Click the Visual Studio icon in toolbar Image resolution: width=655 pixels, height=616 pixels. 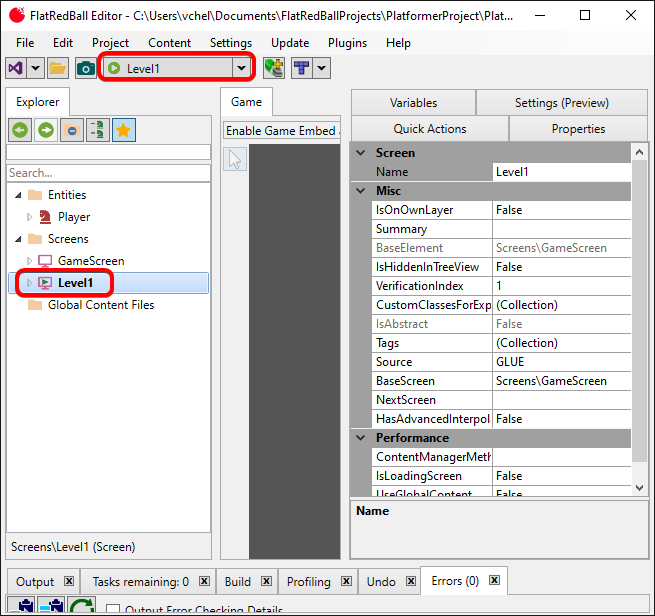pos(16,68)
